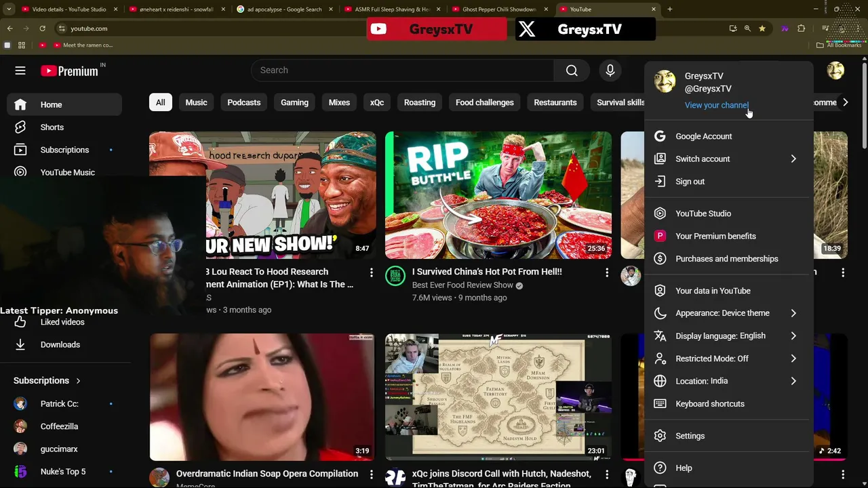Open Meet the ramen bookmark
This screenshot has width=868, height=488.
coord(83,45)
